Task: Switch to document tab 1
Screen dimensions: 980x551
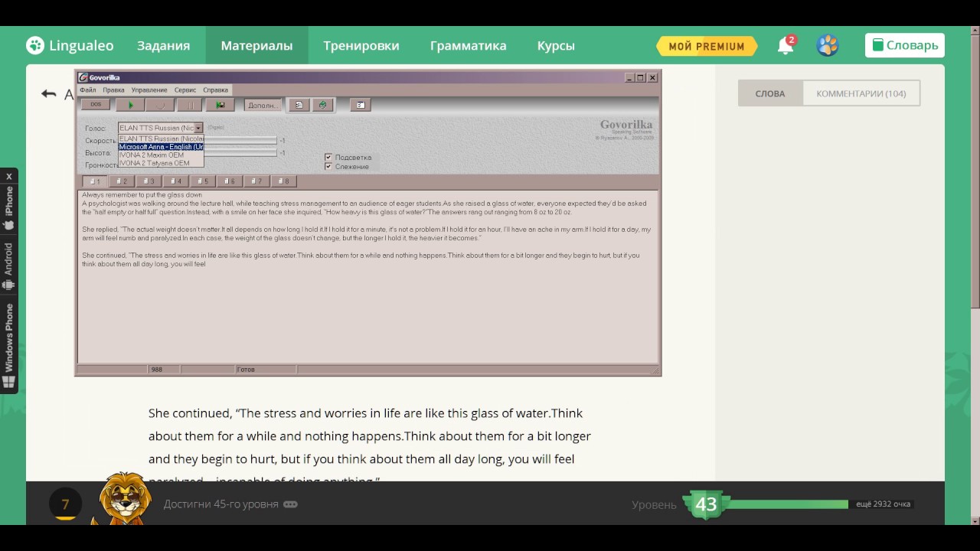Action: [x=94, y=181]
